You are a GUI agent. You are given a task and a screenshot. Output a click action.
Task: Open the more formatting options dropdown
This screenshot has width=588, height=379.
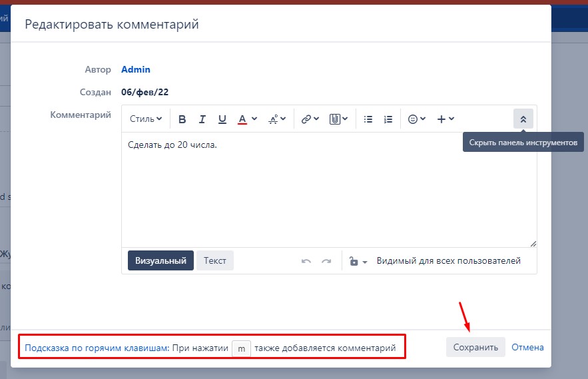[x=277, y=119]
